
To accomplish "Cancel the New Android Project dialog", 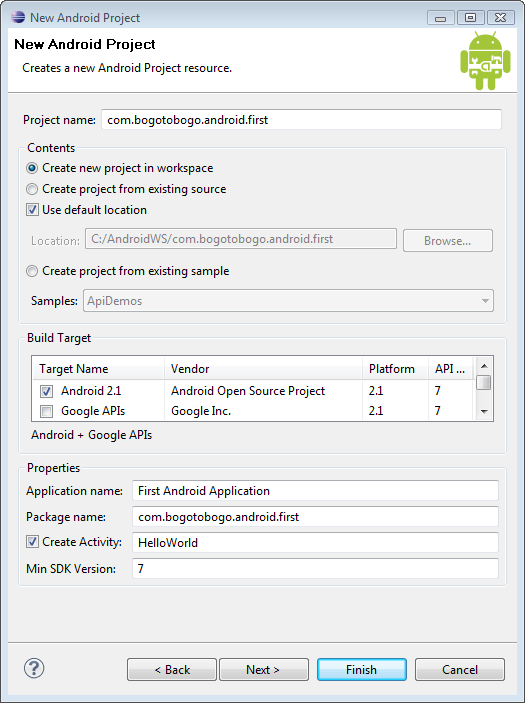I will point(460,669).
